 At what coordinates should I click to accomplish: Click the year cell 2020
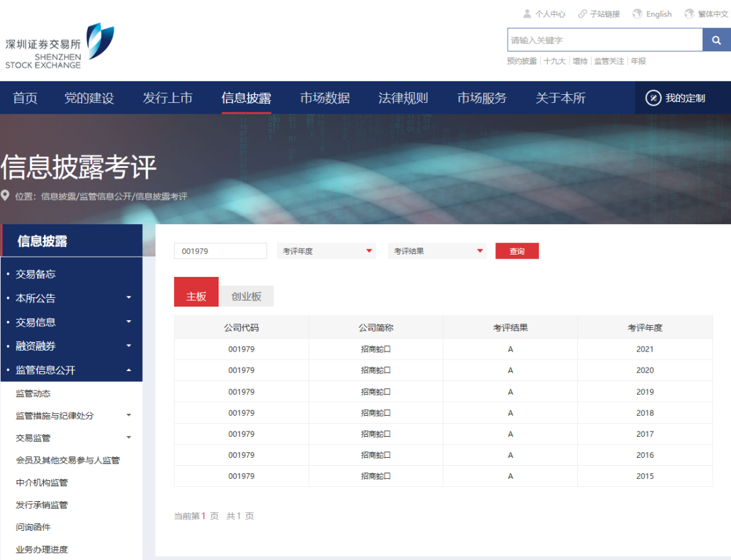tap(645, 370)
